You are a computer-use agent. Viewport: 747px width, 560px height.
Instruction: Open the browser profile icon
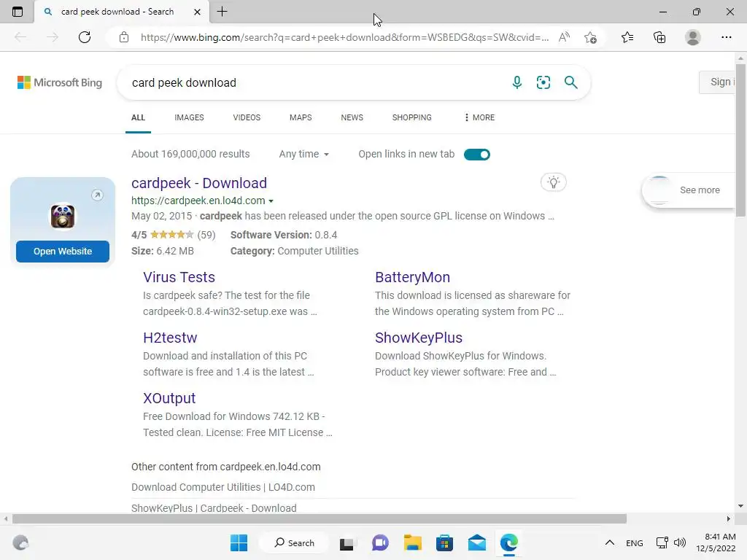pos(693,37)
